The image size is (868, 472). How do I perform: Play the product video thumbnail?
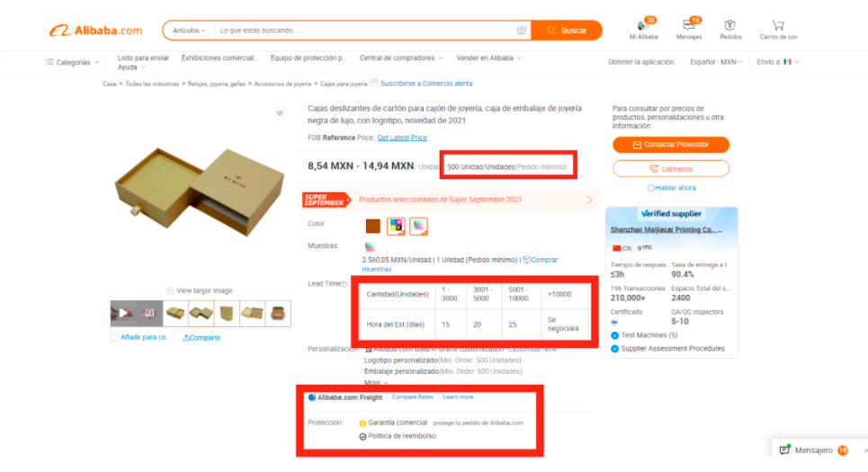pos(123,313)
